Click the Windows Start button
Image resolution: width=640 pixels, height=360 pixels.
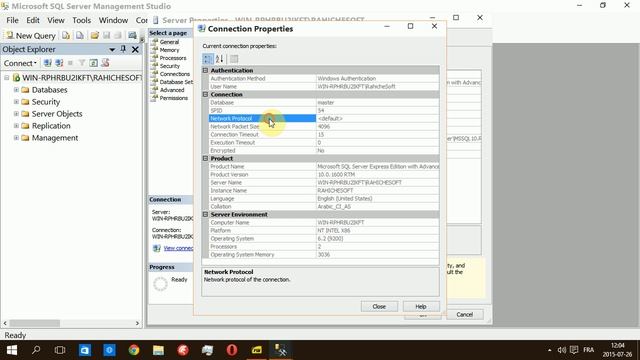tap(12, 350)
